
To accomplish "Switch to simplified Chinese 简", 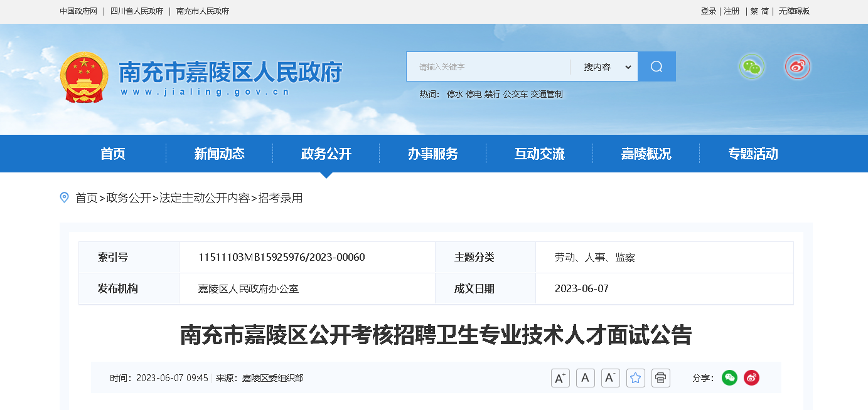I will (765, 11).
